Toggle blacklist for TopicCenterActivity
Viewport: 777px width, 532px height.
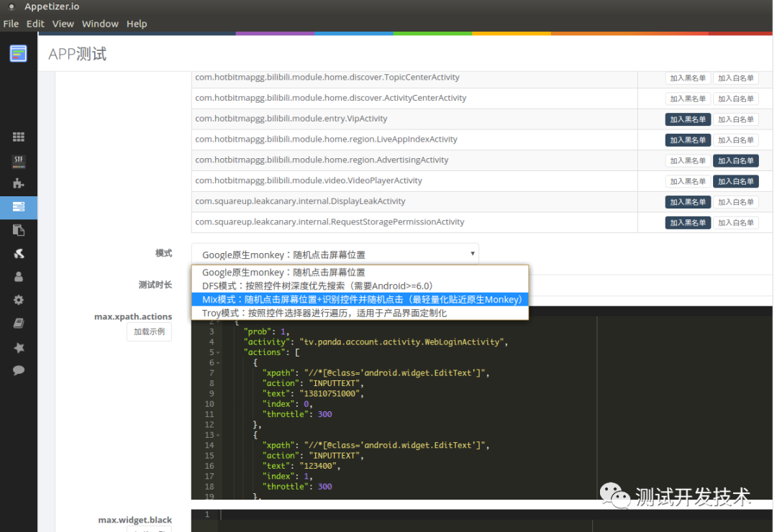point(688,78)
